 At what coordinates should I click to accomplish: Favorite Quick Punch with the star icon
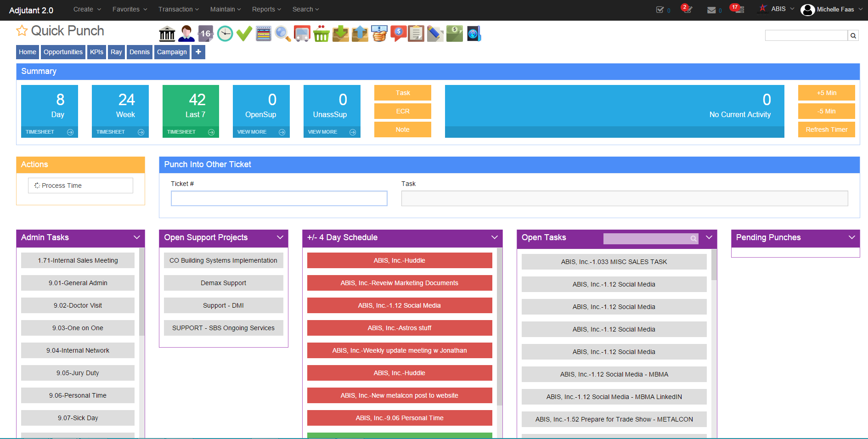pos(22,31)
